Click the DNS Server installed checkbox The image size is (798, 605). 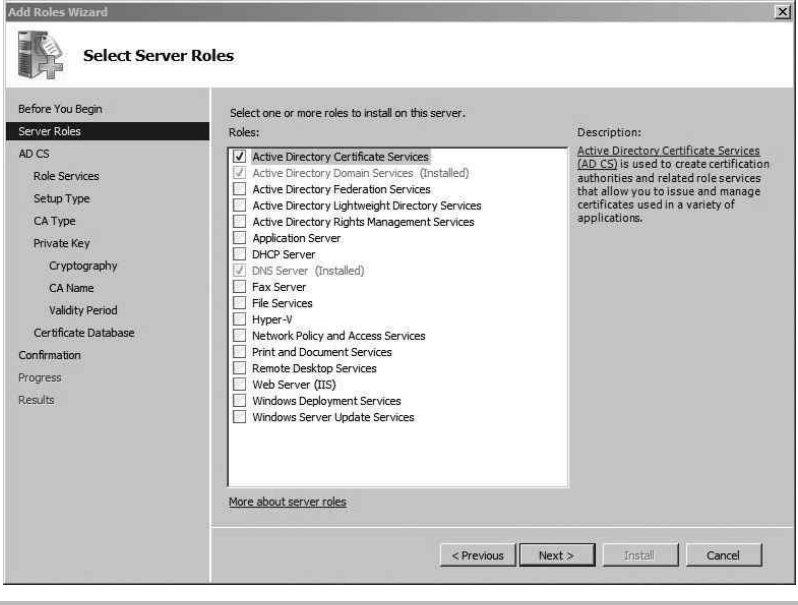pyautogui.click(x=239, y=270)
